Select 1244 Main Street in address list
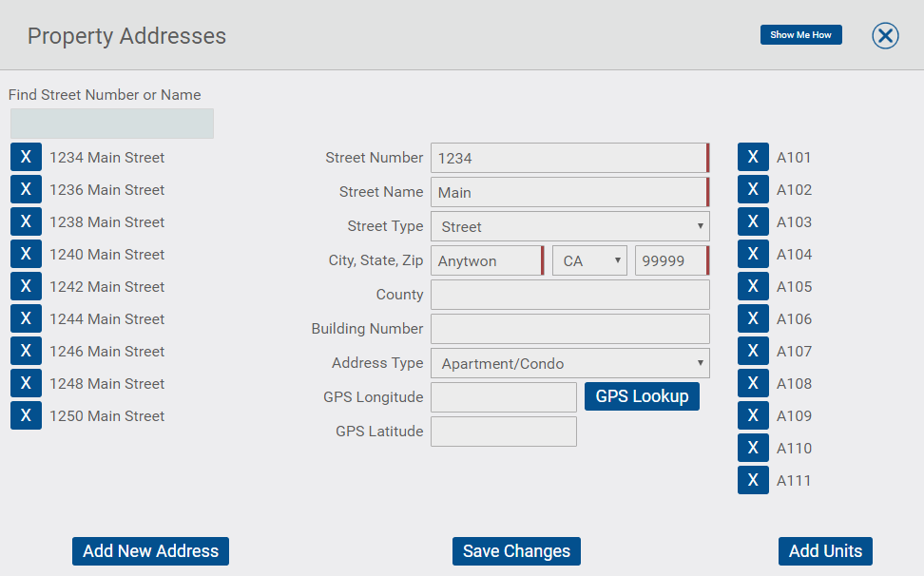924x576 pixels. [x=106, y=318]
